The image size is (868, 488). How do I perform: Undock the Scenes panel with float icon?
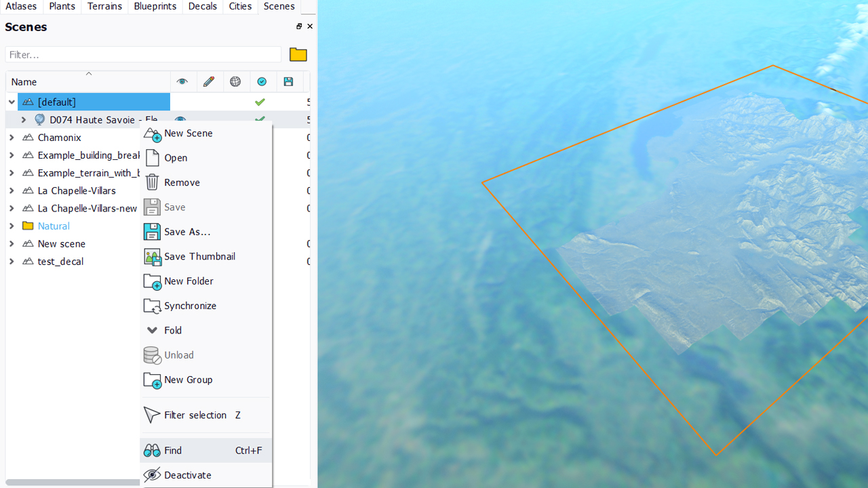pyautogui.click(x=299, y=26)
